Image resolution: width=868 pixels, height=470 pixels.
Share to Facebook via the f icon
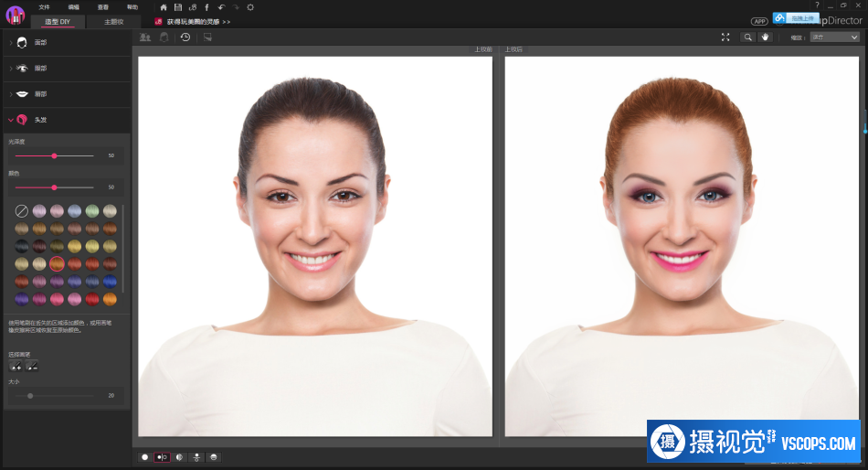point(206,7)
